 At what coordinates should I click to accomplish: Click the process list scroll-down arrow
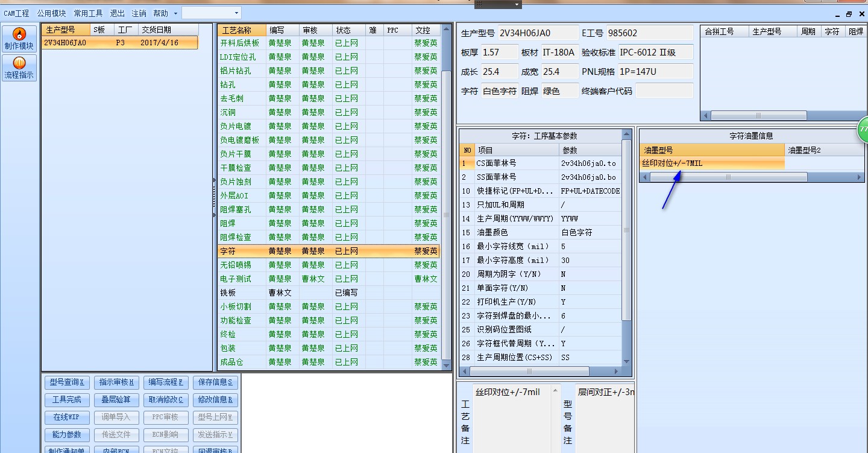446,366
